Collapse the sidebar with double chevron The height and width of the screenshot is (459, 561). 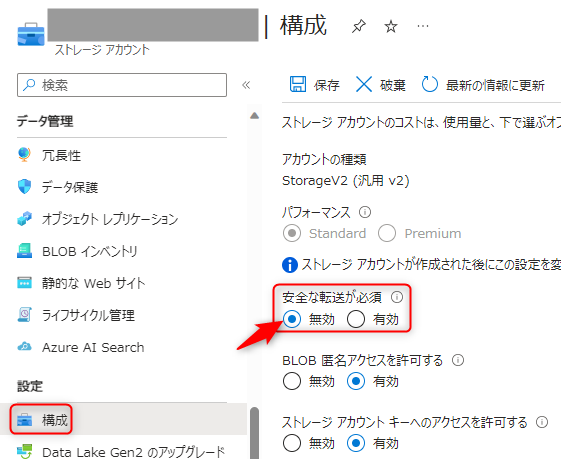[x=246, y=85]
